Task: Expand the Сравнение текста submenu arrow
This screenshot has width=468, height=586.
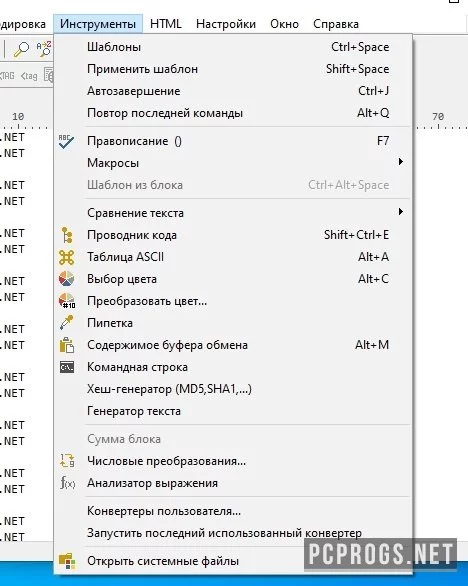Action: point(401,212)
